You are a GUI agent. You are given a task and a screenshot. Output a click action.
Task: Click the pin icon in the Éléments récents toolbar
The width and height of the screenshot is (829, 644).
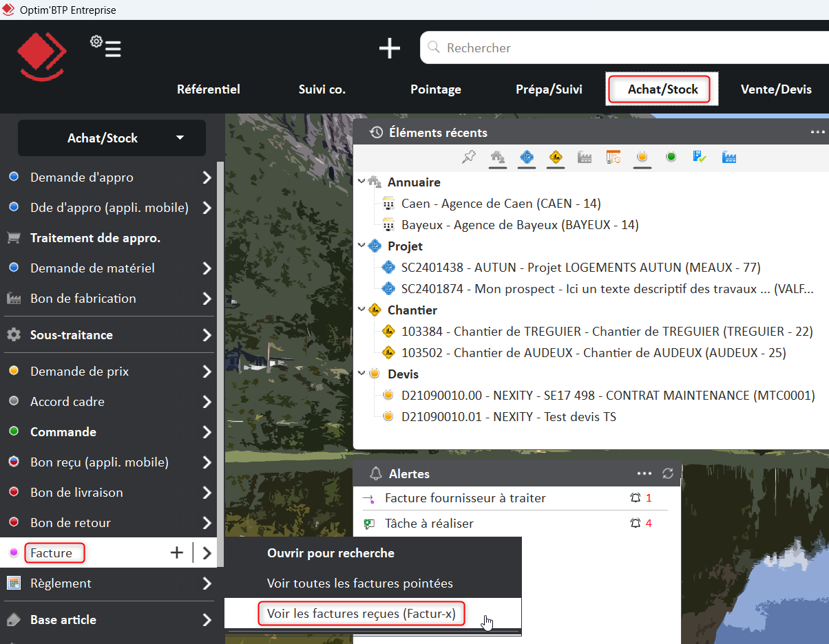[x=469, y=157]
